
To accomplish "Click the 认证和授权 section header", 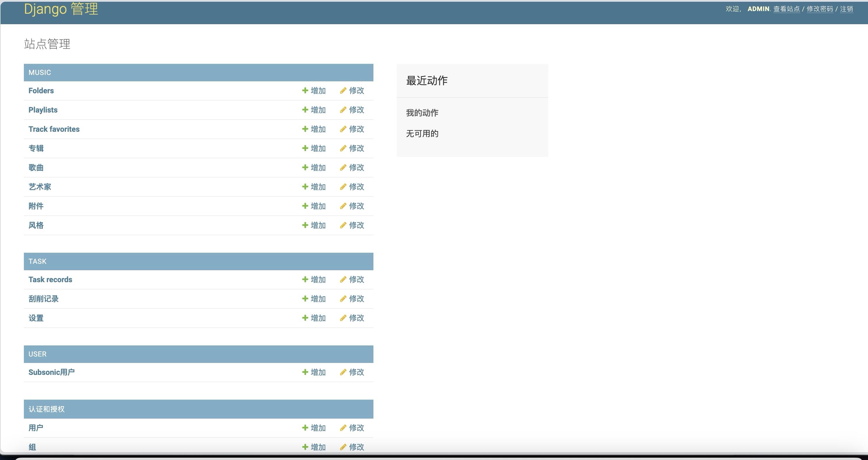I will 47,409.
